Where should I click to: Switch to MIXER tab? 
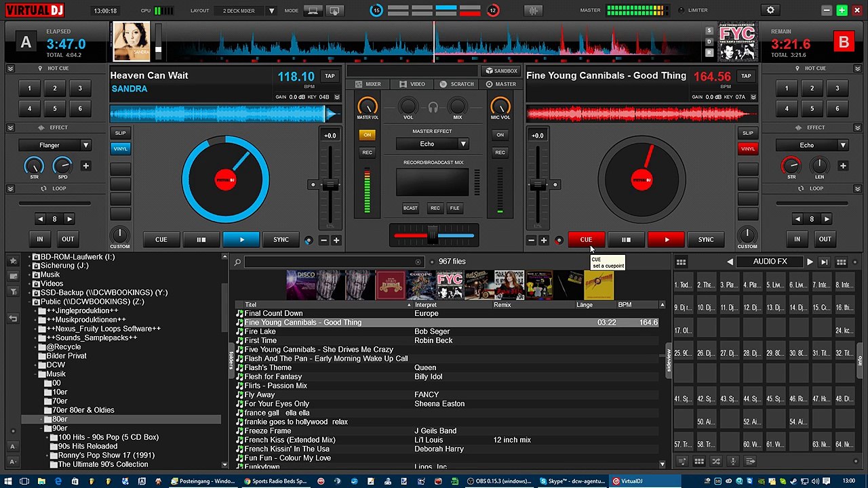pyautogui.click(x=369, y=84)
